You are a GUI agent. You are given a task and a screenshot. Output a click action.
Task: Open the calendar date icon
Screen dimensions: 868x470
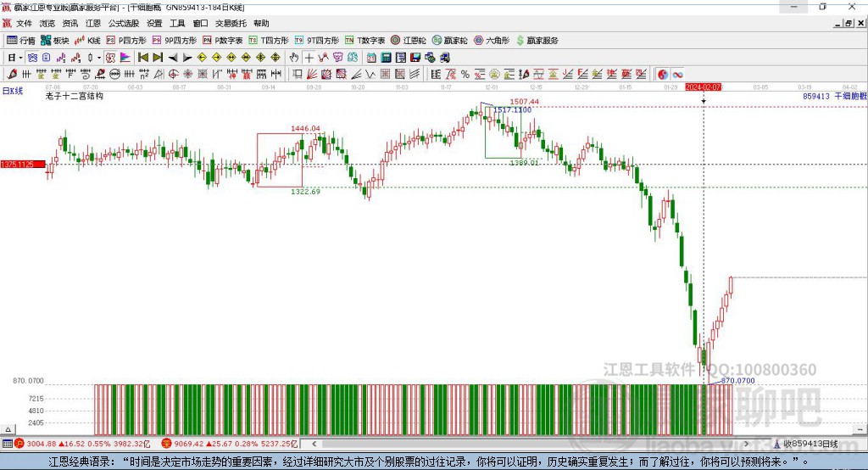click(371, 58)
